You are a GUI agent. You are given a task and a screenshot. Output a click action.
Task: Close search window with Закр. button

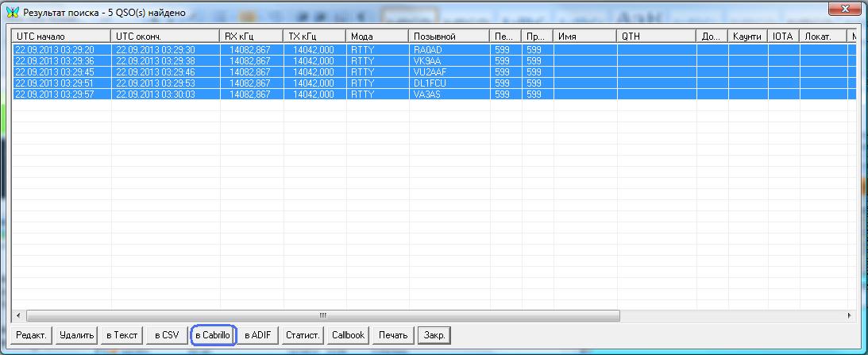(x=434, y=335)
